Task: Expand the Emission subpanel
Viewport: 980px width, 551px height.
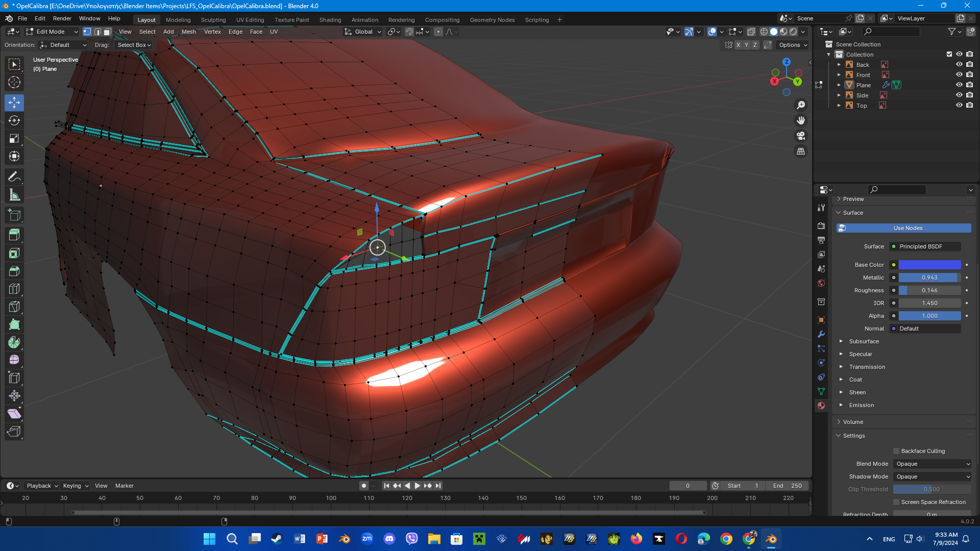Action: (x=861, y=405)
